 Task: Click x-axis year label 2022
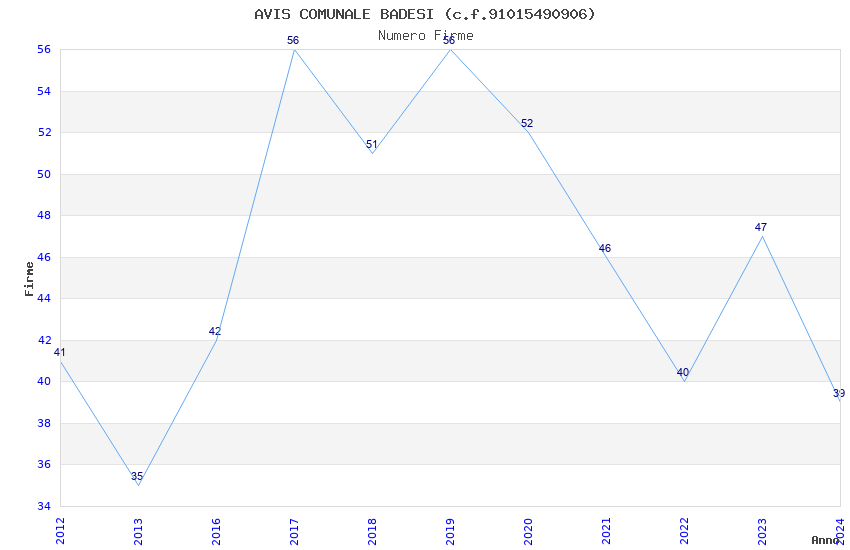pyautogui.click(x=685, y=531)
